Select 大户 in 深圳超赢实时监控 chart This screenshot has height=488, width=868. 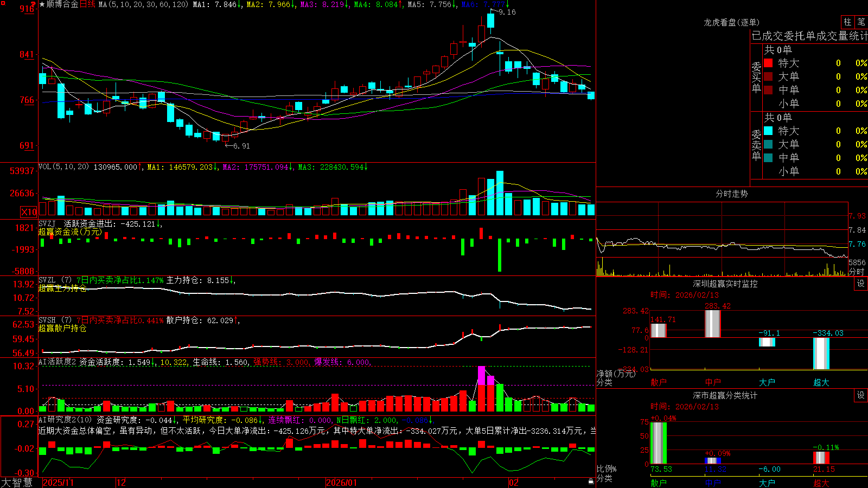coord(767,382)
